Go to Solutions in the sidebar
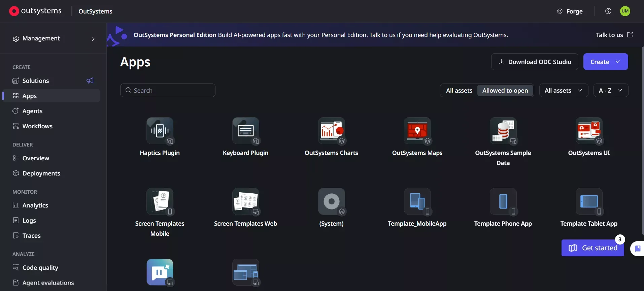644x291 pixels. pos(51,80)
